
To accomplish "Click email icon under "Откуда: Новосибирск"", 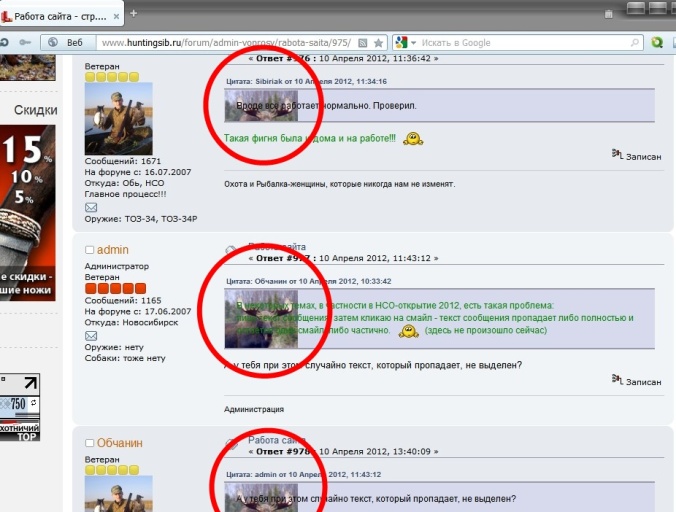I will 91,336.
